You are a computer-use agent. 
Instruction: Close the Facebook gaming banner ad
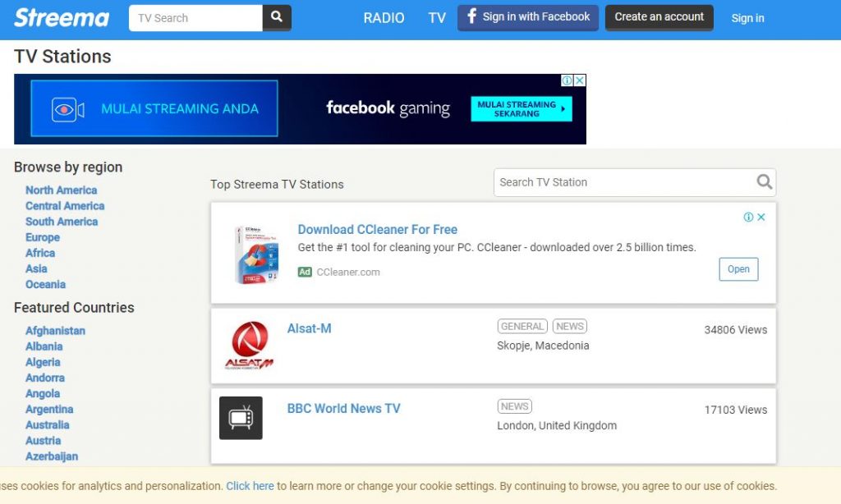[580, 80]
